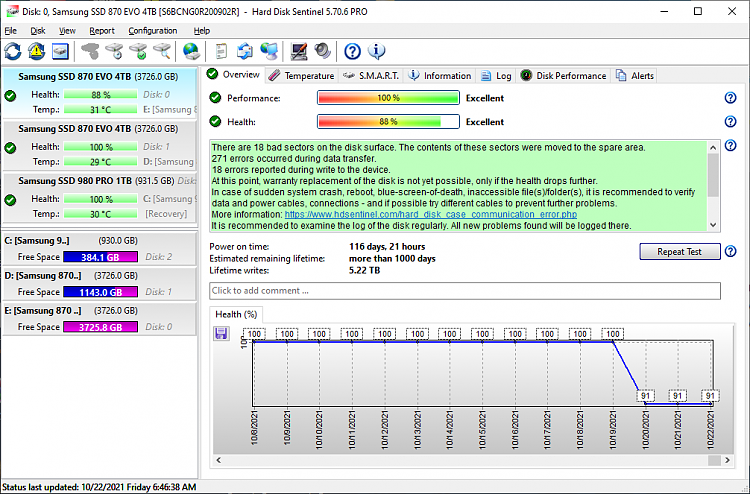
Task: Click the blue refresh arrows toolbar icon
Action: pos(13,51)
